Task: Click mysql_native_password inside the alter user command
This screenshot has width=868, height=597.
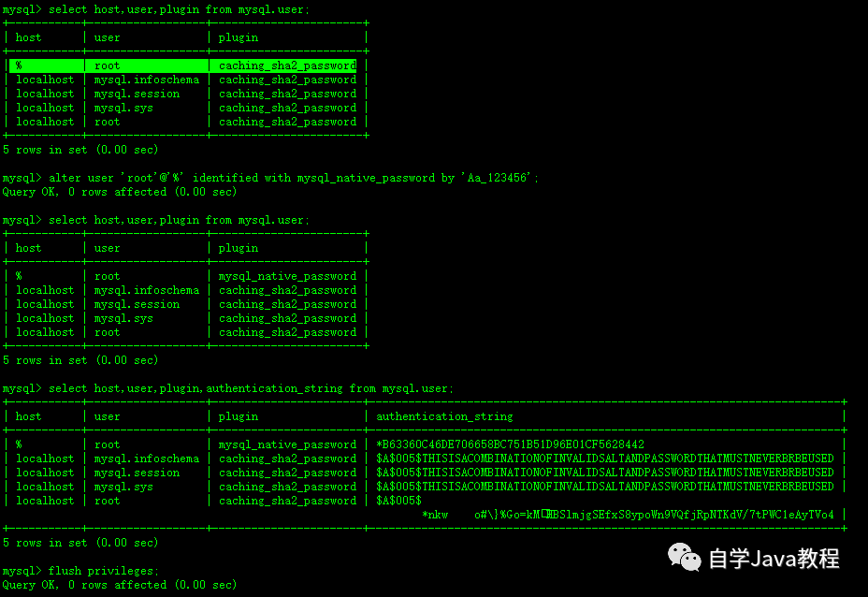Action: tap(366, 178)
